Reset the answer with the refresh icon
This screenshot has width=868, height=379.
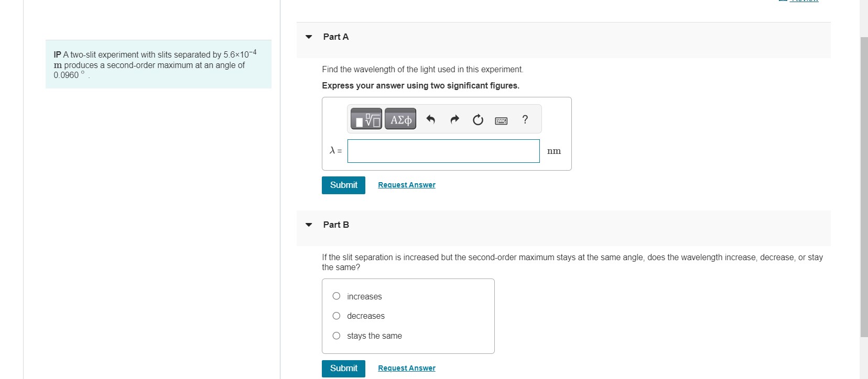click(478, 120)
